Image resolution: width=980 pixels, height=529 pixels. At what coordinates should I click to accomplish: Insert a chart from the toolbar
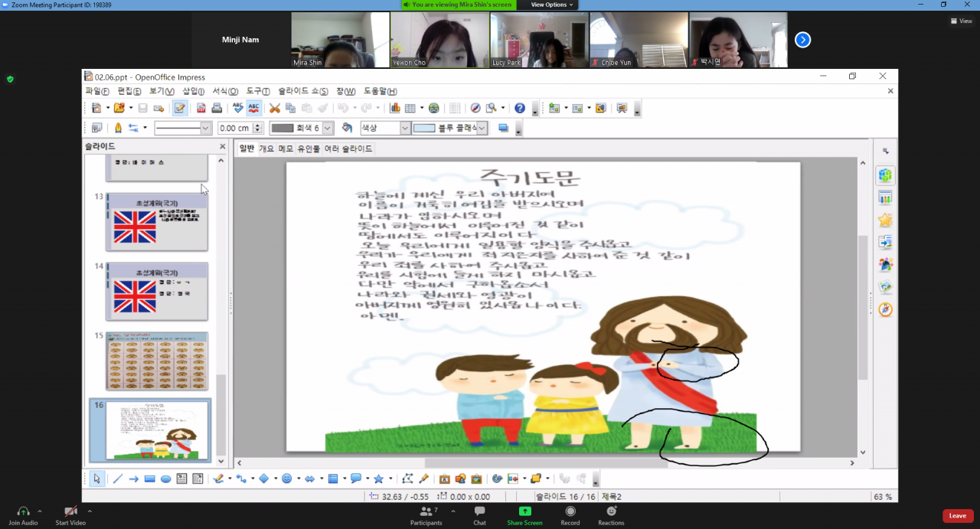click(x=395, y=108)
